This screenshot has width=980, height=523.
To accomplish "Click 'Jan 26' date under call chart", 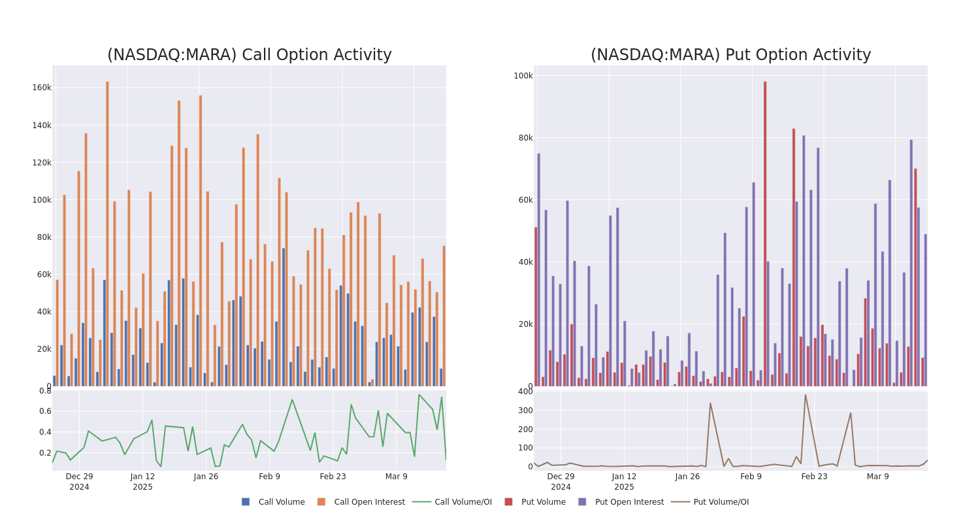I will coord(206,477).
